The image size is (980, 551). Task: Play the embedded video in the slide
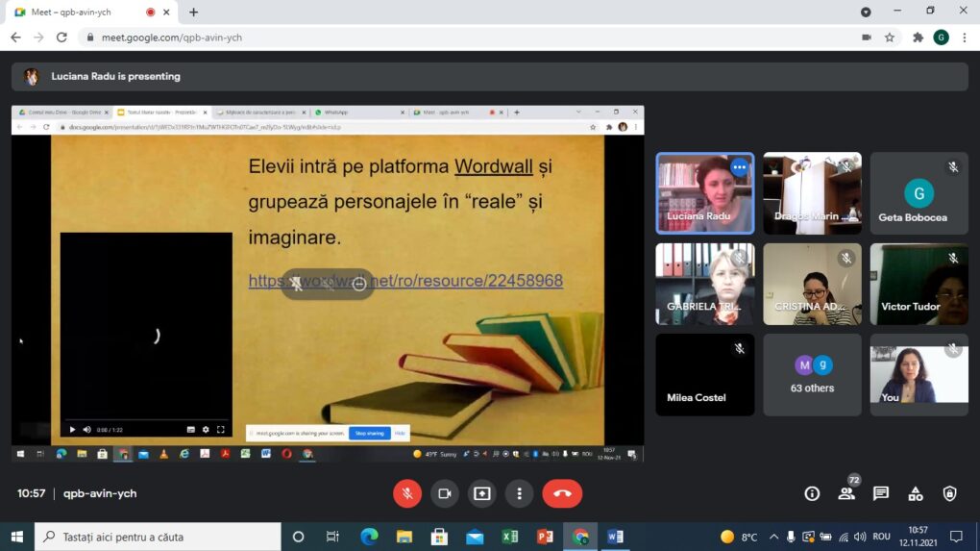pos(72,430)
